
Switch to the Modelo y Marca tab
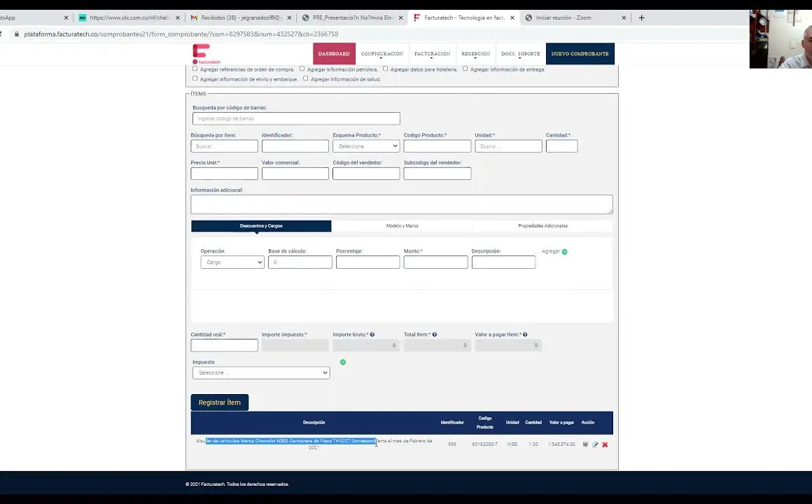[402, 226]
